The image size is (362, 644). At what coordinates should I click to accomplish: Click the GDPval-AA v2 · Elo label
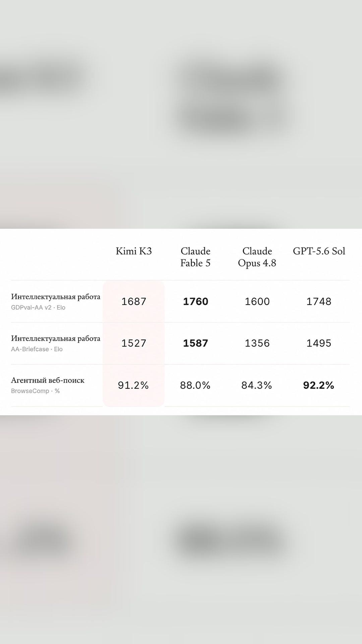[x=38, y=307]
